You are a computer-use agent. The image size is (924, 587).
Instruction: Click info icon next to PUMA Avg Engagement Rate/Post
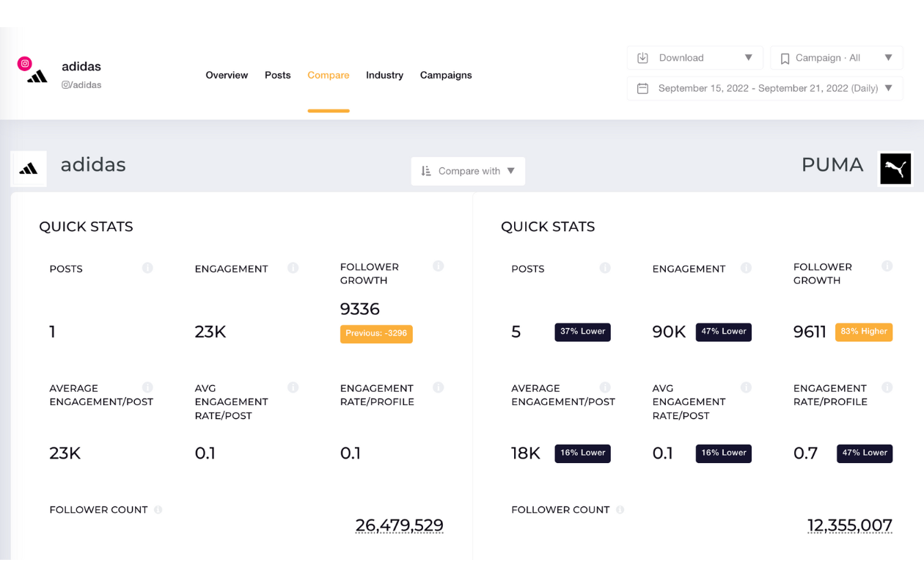(x=746, y=387)
